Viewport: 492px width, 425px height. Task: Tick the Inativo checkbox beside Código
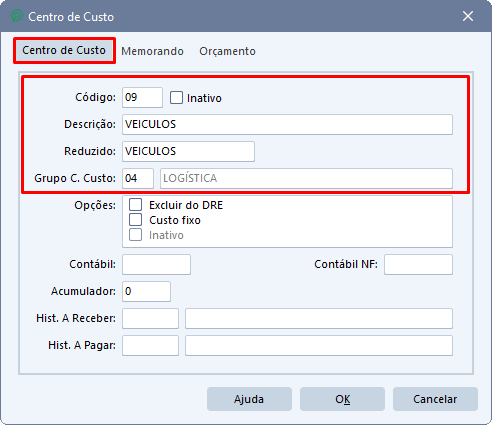[176, 98]
